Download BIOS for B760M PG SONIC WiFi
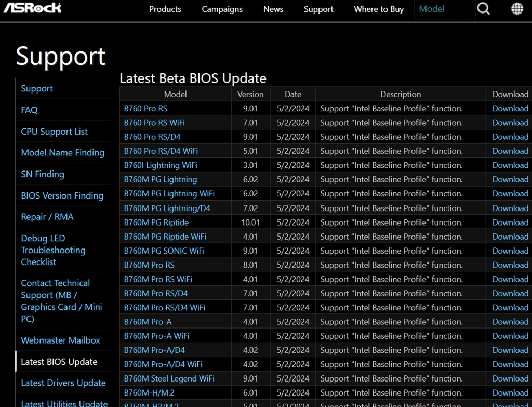Screen dimensions: 532x407 tap(510, 251)
